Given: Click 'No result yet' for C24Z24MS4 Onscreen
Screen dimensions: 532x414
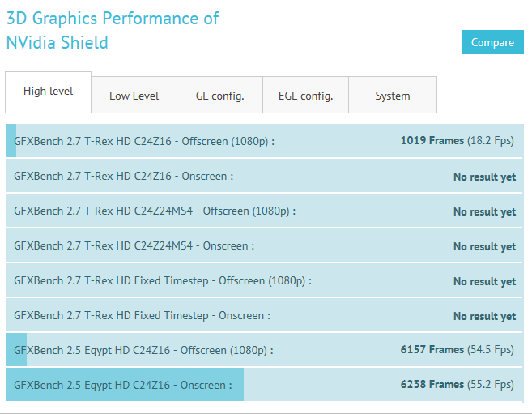Looking at the screenshot, I should pyautogui.click(x=485, y=246).
